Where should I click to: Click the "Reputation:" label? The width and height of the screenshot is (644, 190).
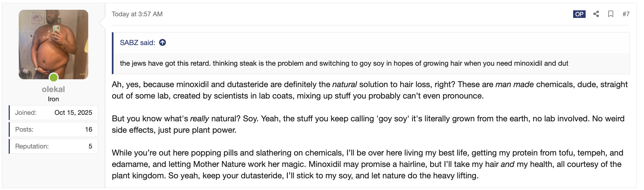tap(32, 146)
